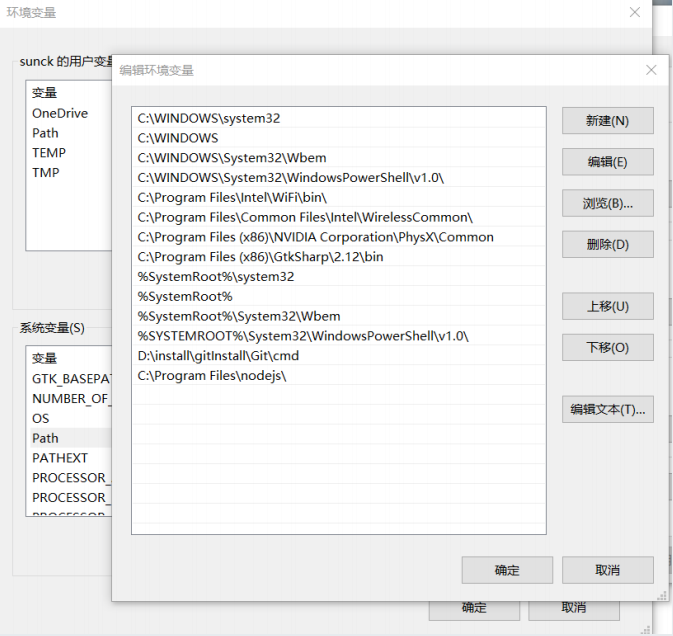Select the D:\install\gitInstall\Git\cmd entry
This screenshot has height=636, width=673.
coord(339,356)
